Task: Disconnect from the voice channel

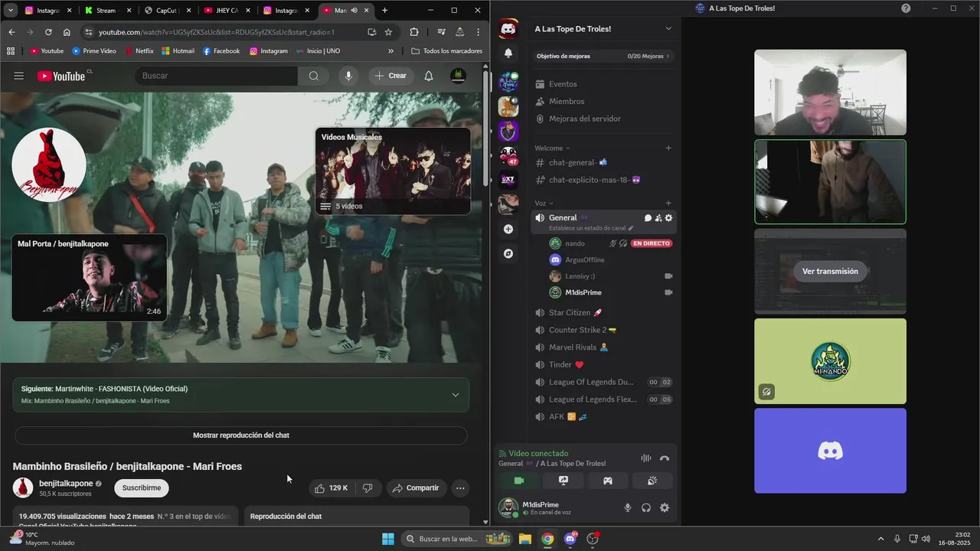Action: click(x=665, y=458)
